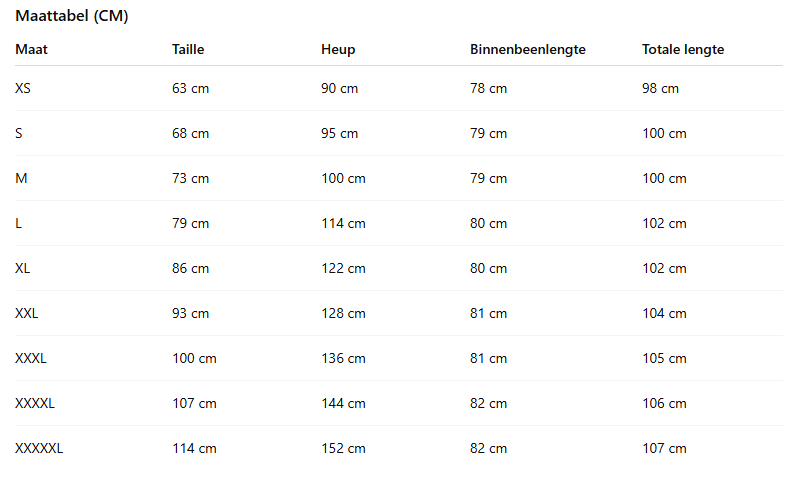Click the 78 cm Binnenbeenlengte value
795x490 pixels.
click(x=488, y=88)
